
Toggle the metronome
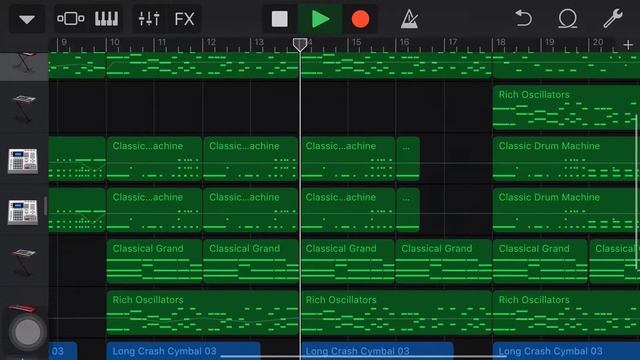pos(409,19)
